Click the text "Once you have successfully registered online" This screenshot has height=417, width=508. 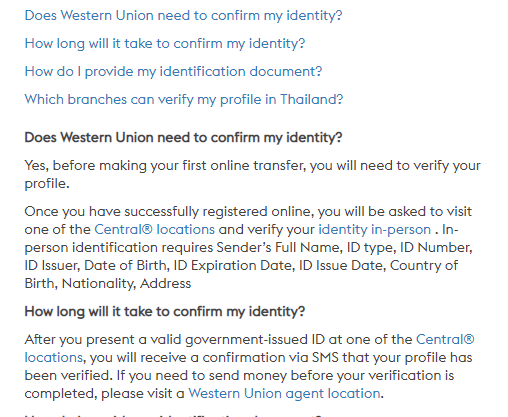coord(169,212)
